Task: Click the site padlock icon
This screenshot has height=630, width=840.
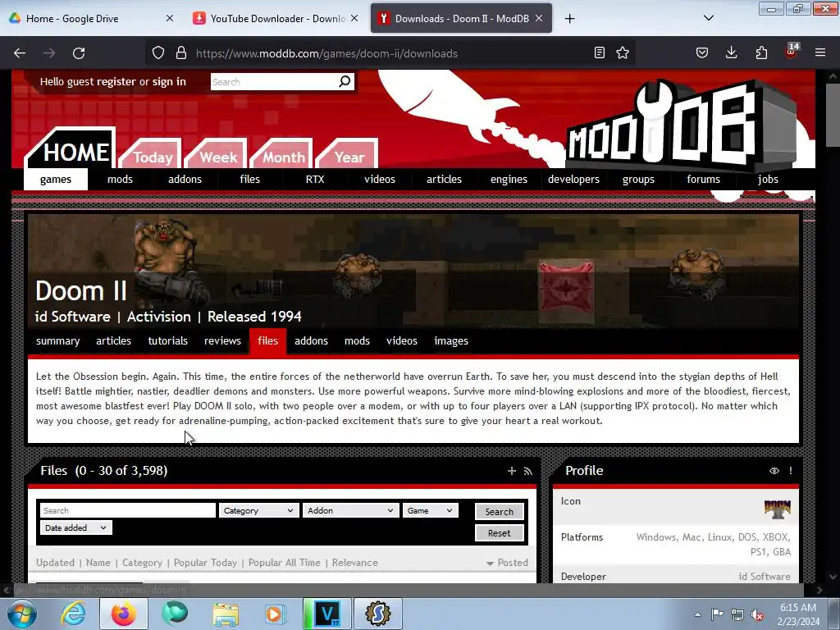Action: 181,53
